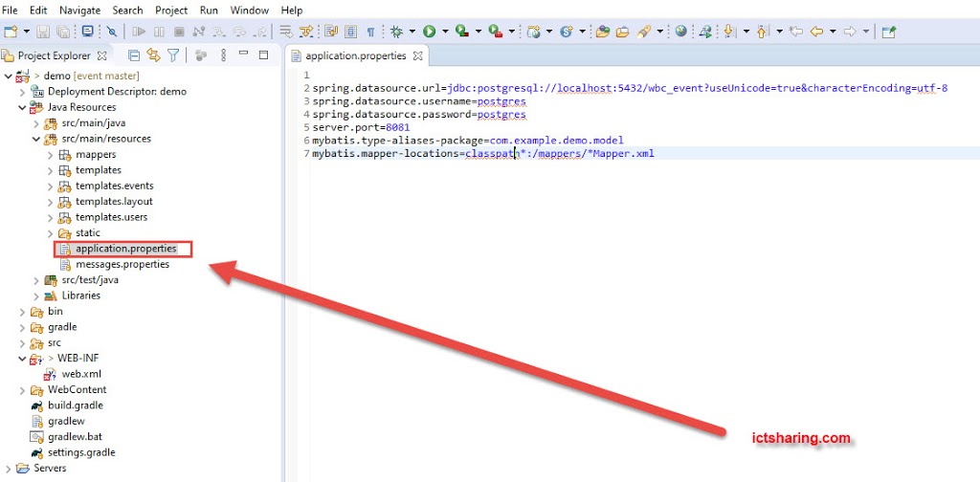The width and height of the screenshot is (980, 482).
Task: Open the Search menu
Action: click(x=127, y=10)
